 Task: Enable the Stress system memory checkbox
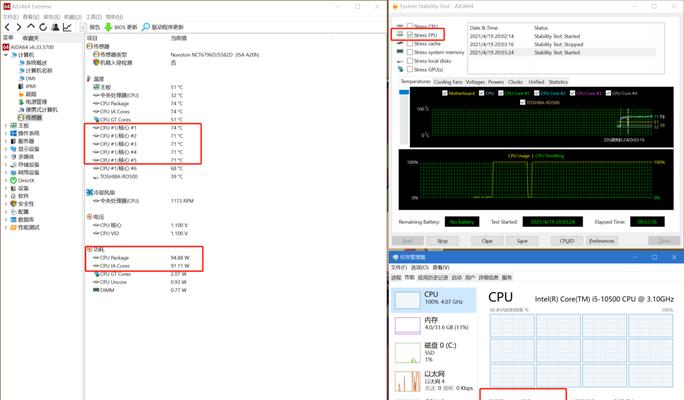click(410, 52)
